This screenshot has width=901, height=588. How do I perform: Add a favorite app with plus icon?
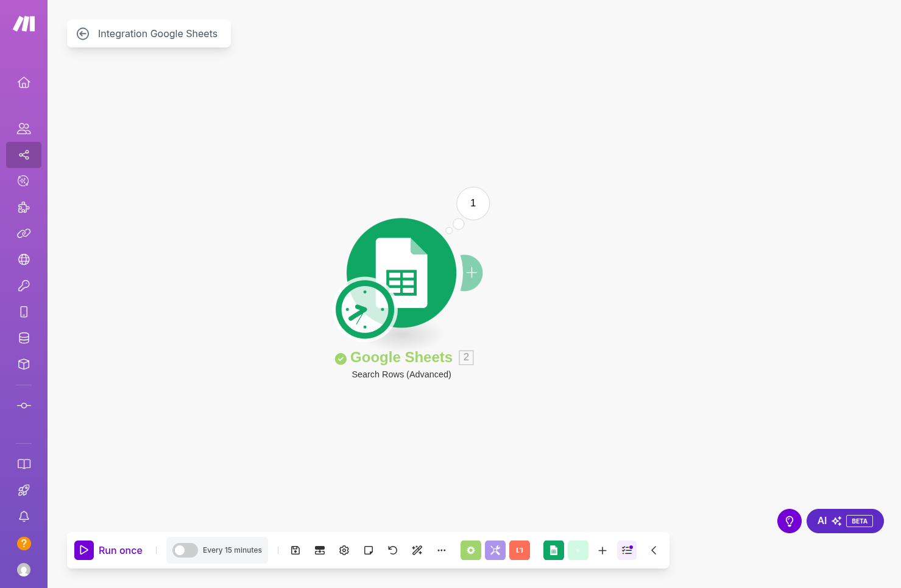coord(602,550)
